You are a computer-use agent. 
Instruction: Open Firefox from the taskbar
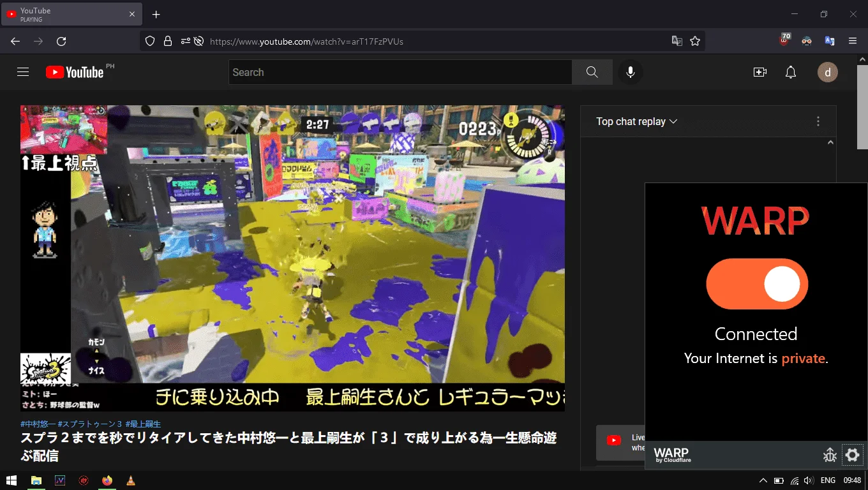(107, 480)
